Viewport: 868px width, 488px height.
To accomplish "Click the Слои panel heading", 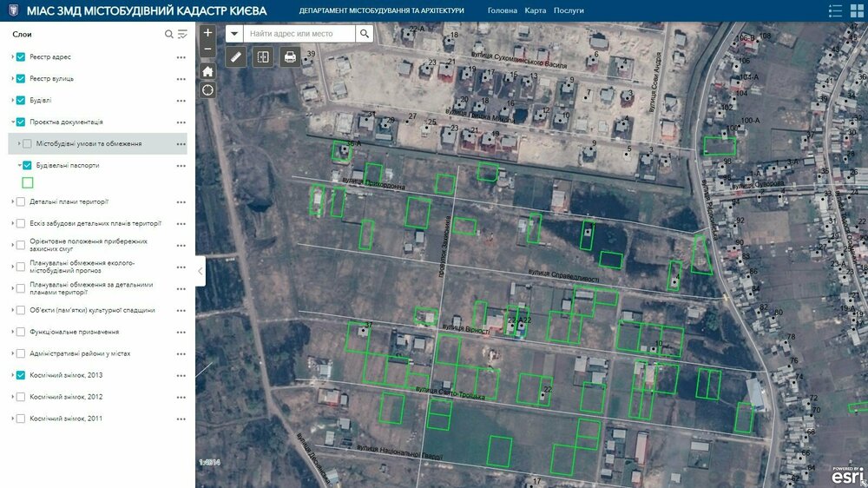I will coord(23,35).
